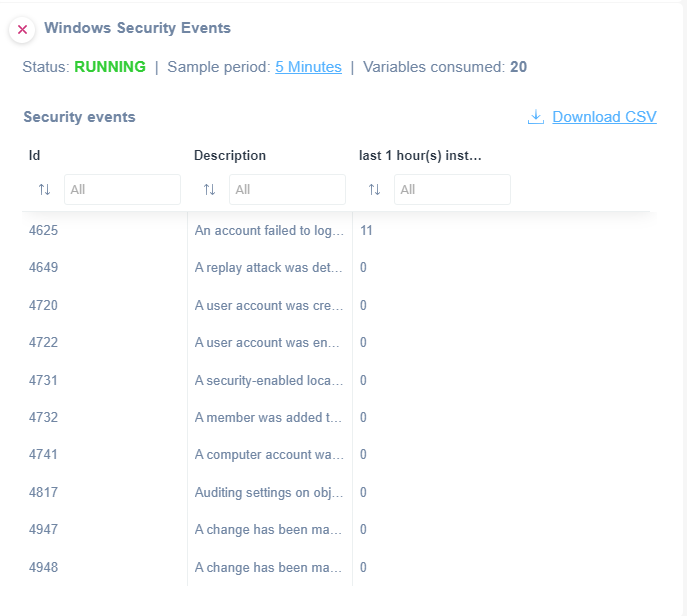
Task: Click the Variables consumed value 20
Action: pyautogui.click(x=518, y=67)
